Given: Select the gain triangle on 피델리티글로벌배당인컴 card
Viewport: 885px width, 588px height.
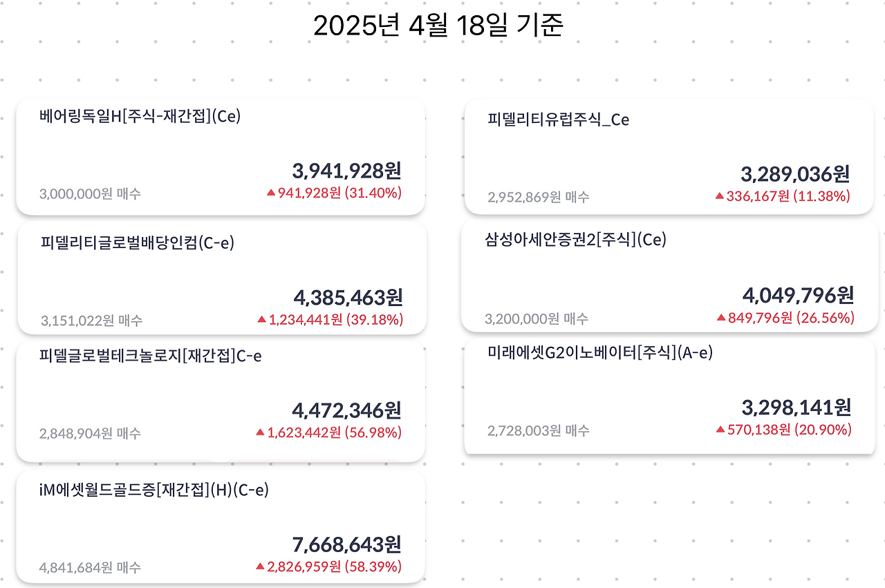Looking at the screenshot, I should 260,320.
